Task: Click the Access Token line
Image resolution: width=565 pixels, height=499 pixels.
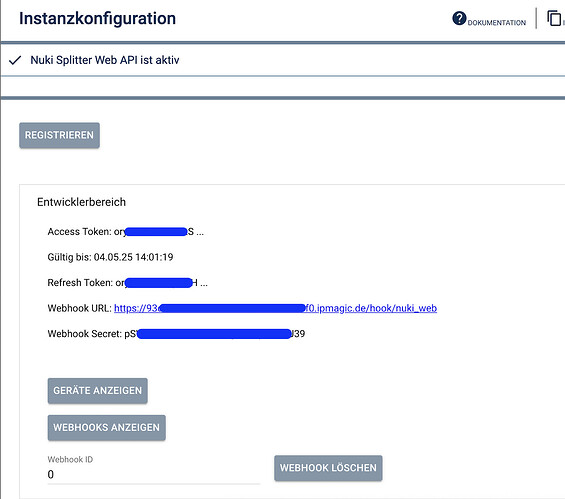Action: click(x=126, y=232)
